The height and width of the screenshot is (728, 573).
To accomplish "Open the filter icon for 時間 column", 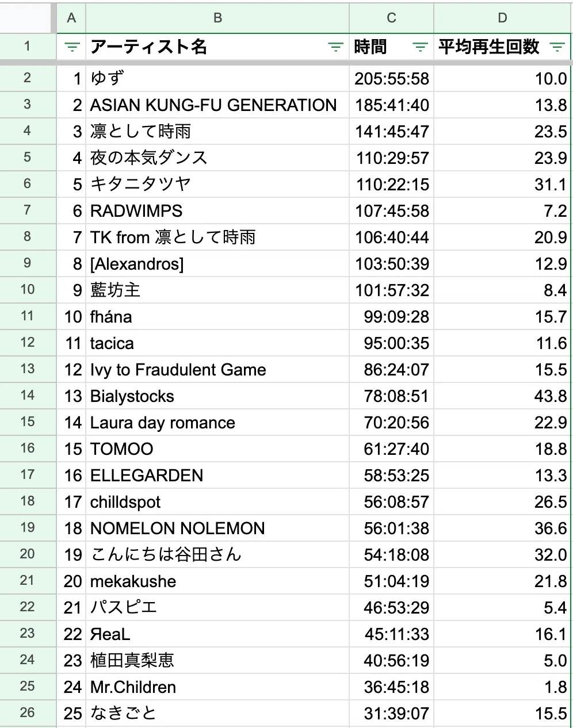I will click(421, 47).
